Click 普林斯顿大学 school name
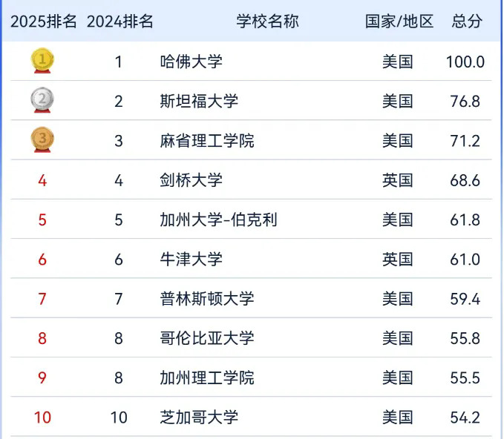 206,299
